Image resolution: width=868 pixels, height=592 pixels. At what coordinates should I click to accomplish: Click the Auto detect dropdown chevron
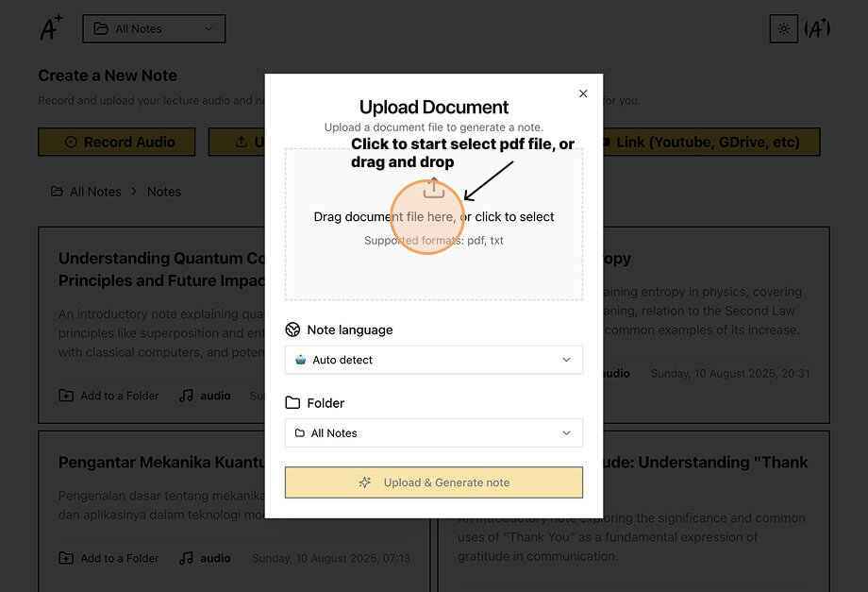pyautogui.click(x=566, y=360)
